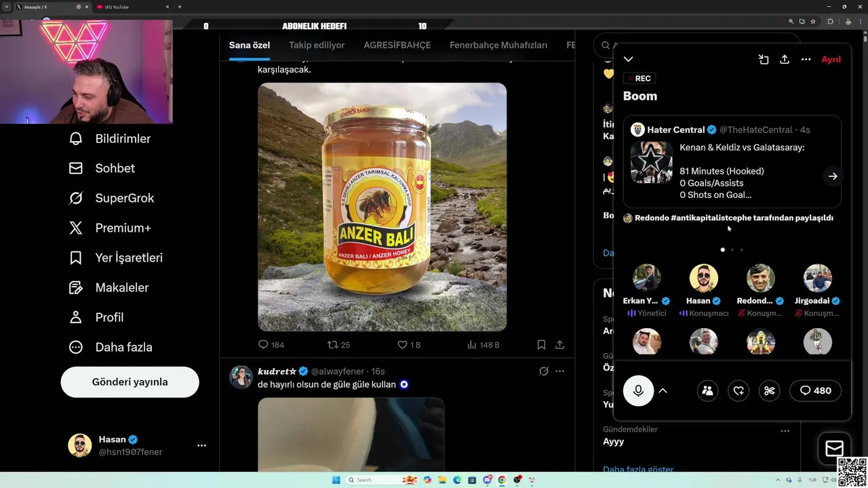Click Daha fazla göster link
Viewport: 868px width, 488px height.
click(638, 468)
